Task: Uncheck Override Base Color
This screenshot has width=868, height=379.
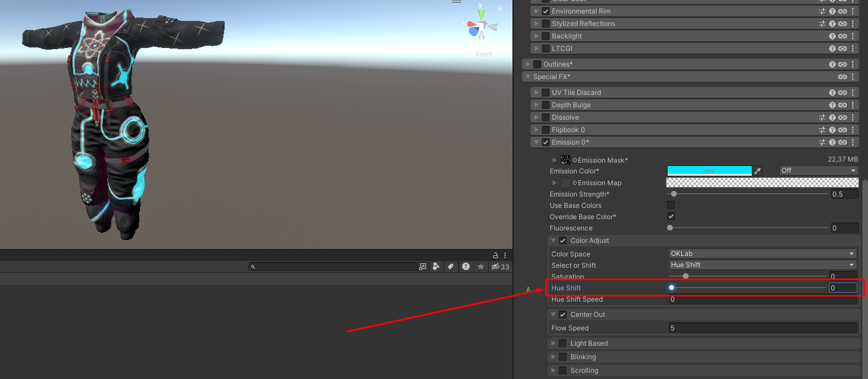Action: 671,216
